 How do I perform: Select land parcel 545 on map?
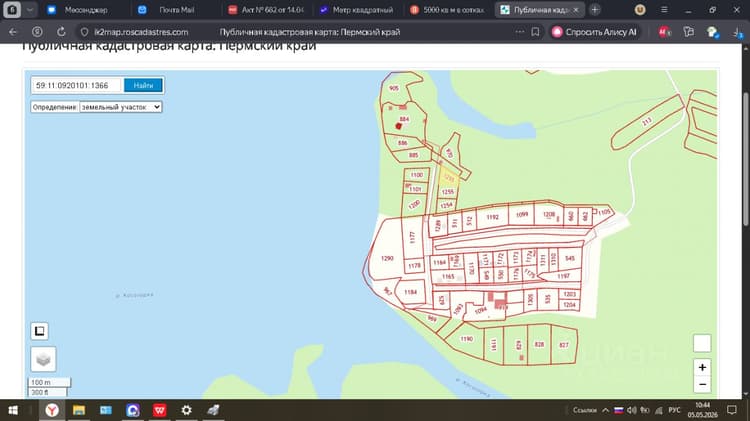(570, 258)
